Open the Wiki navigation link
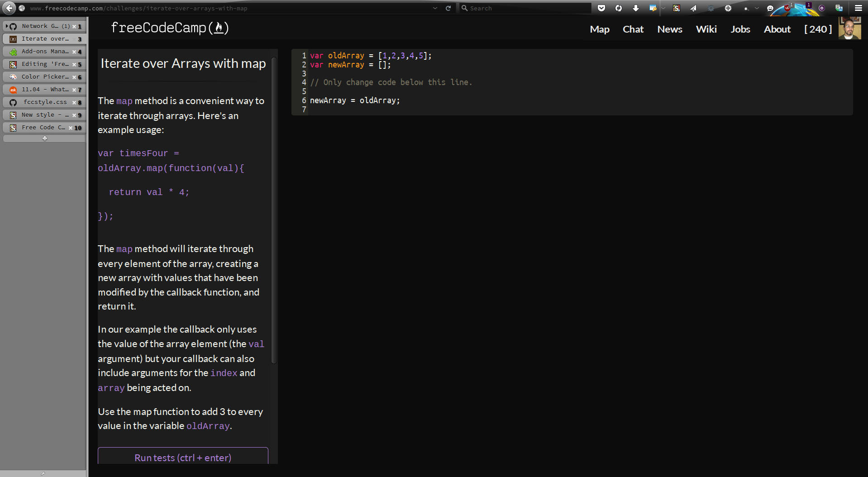The width and height of the screenshot is (868, 477). point(706,29)
